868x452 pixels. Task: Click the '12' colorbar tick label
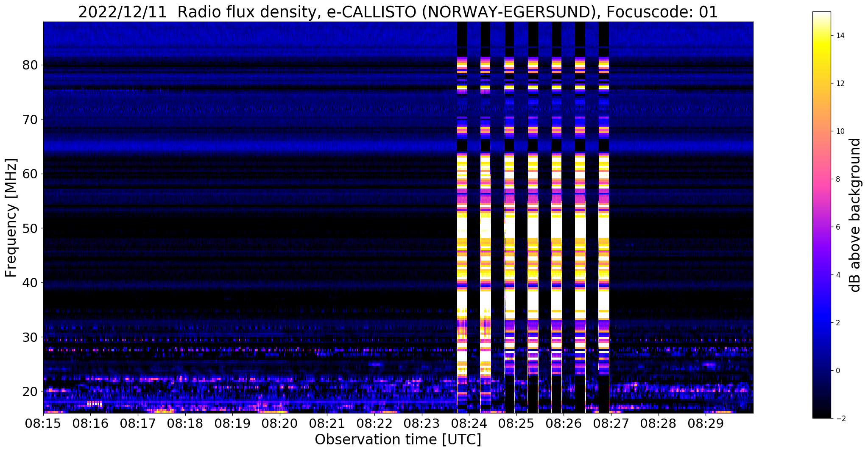[840, 83]
